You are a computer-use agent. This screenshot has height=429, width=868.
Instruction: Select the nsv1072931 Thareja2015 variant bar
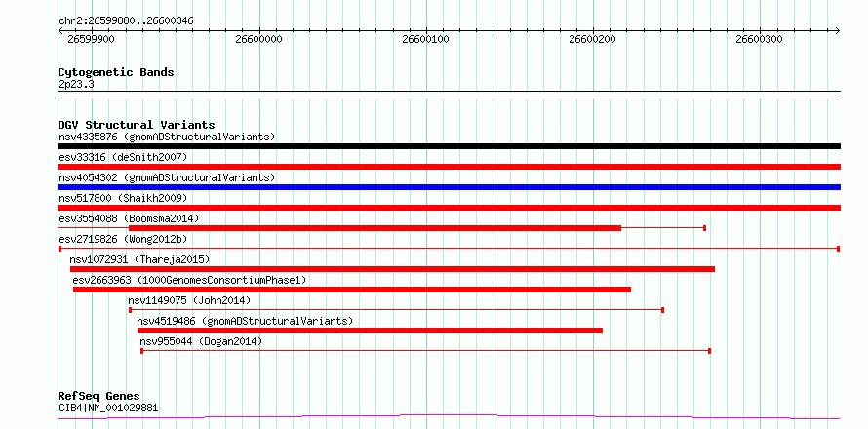392,269
